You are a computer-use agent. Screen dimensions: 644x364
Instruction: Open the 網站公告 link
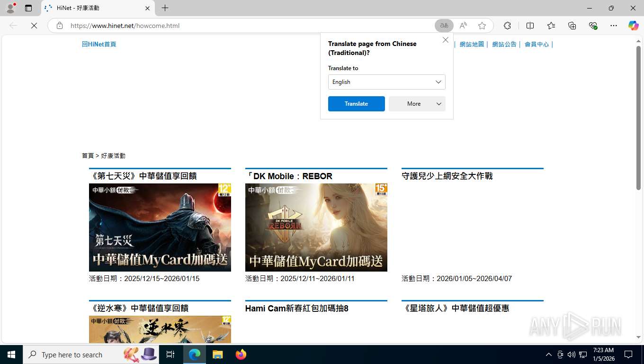click(x=504, y=44)
